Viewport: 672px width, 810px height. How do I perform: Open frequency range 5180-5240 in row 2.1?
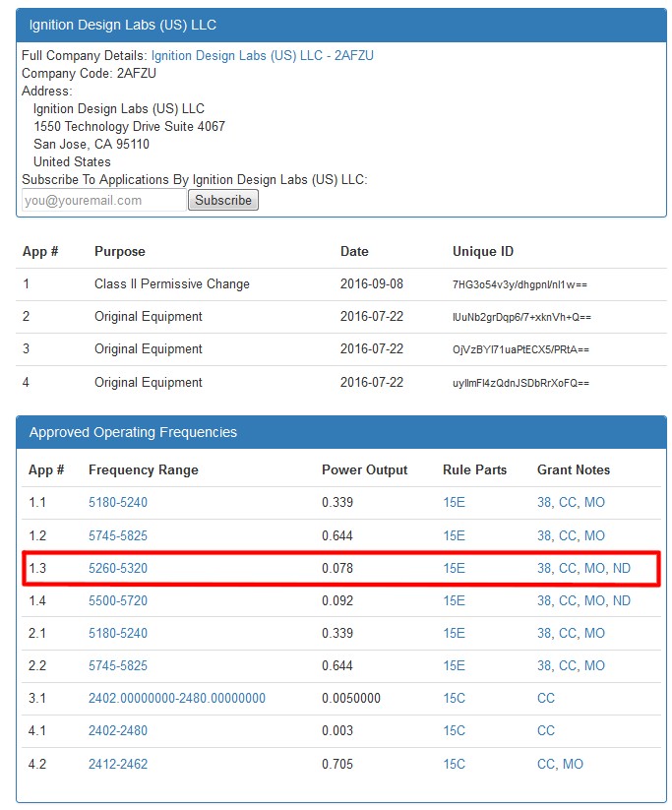(118, 633)
